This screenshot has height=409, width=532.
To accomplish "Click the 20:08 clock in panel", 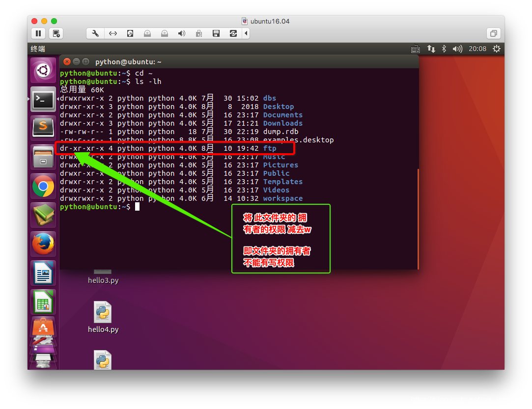I will [x=477, y=49].
